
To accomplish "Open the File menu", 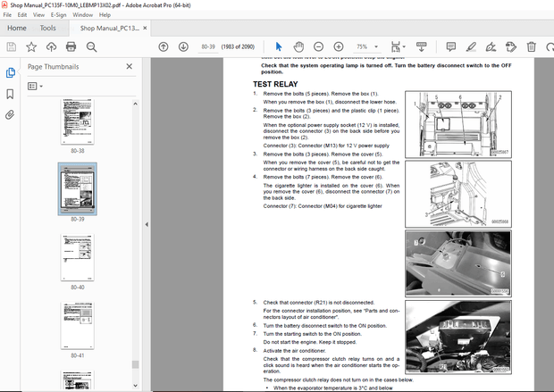I will pos(7,15).
